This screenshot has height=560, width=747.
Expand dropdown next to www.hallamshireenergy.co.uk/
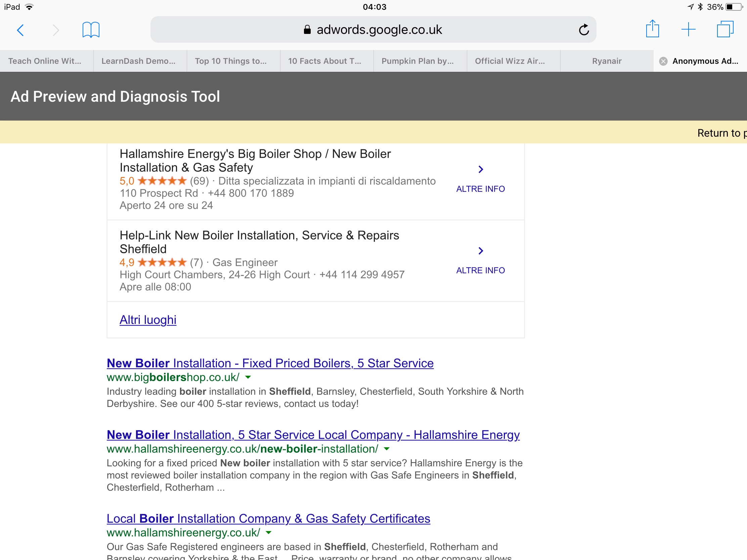point(269,533)
